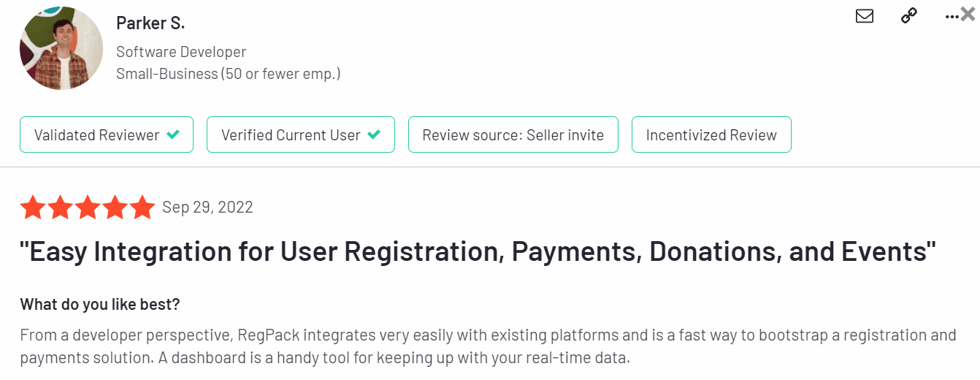Viewport: 980px width, 380px height.
Task: Select the Verified Current User badge
Action: tap(301, 134)
